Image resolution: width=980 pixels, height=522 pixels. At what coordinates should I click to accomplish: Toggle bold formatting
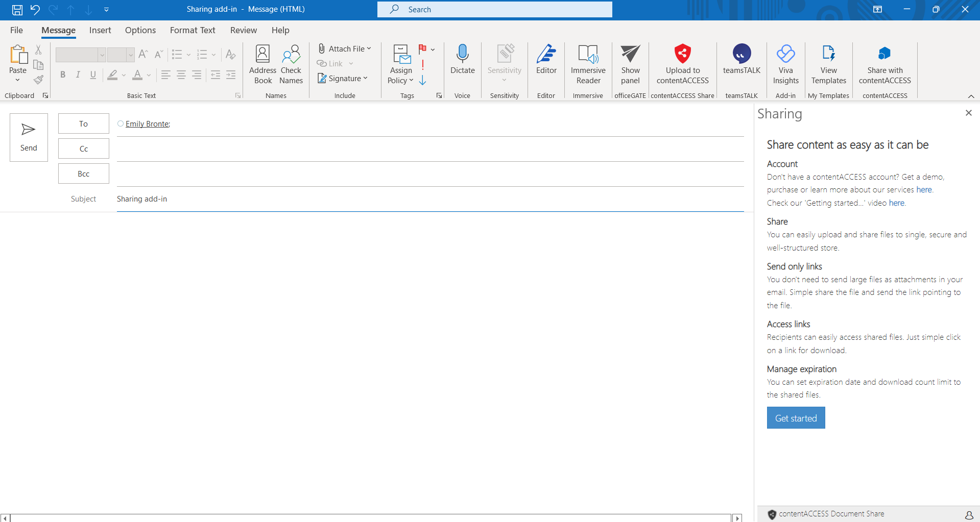[63, 75]
